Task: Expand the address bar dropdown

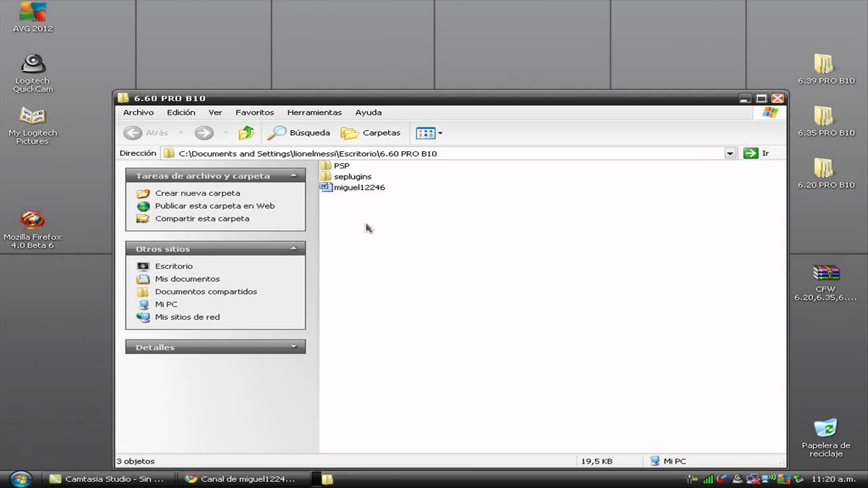Action: point(730,153)
